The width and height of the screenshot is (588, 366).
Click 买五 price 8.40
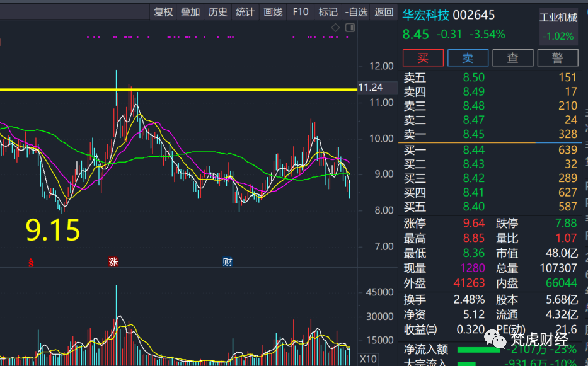click(x=474, y=207)
